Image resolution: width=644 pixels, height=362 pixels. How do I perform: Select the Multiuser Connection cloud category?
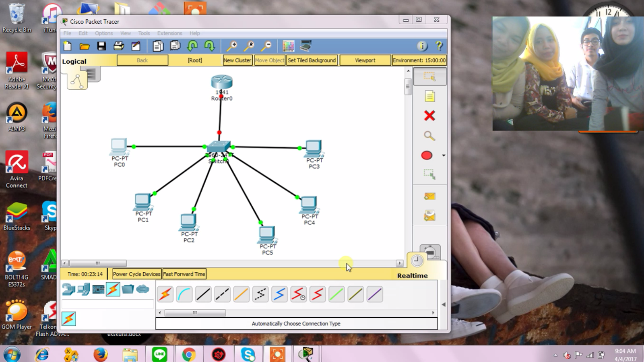pyautogui.click(x=143, y=290)
